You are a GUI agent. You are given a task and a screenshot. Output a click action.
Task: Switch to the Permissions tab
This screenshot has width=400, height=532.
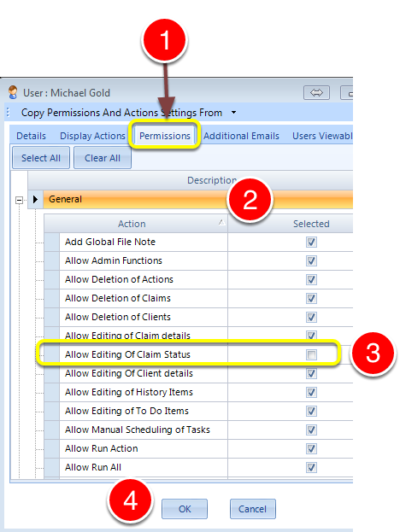click(x=165, y=136)
